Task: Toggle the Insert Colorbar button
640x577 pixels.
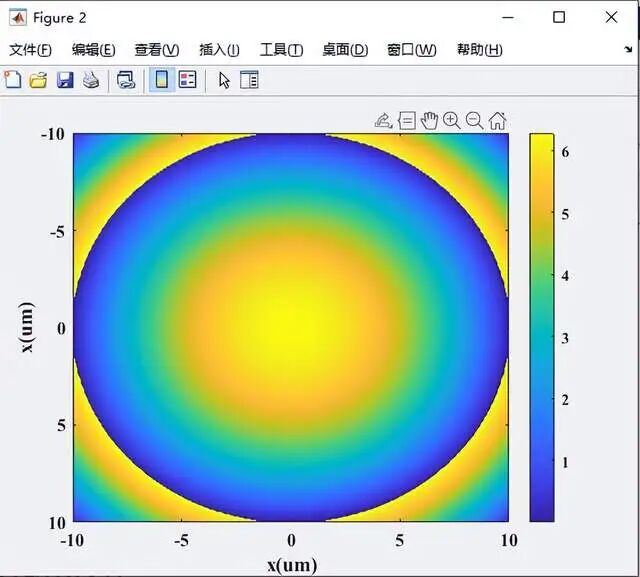Action: [x=160, y=80]
